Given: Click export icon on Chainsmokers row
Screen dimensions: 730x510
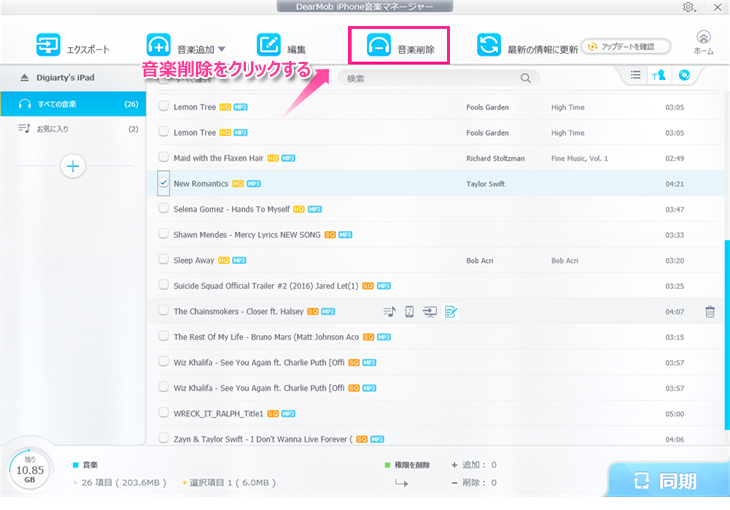Looking at the screenshot, I should pyautogui.click(x=430, y=311).
